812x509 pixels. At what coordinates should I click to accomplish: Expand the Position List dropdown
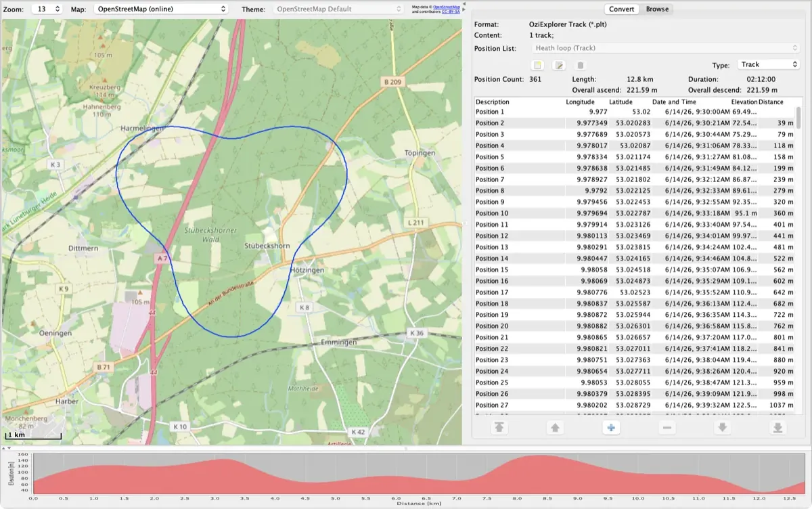pos(665,48)
